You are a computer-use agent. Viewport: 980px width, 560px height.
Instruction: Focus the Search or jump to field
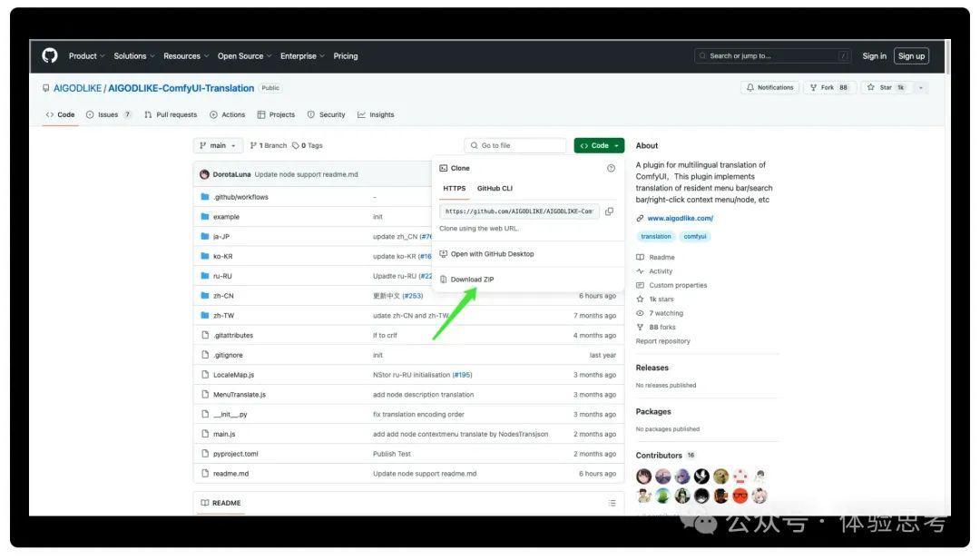click(772, 55)
